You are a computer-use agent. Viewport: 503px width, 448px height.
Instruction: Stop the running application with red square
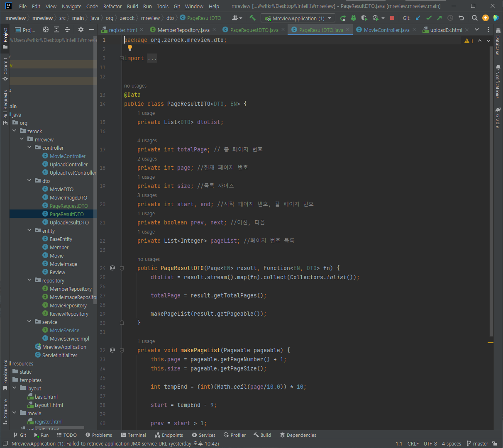pyautogui.click(x=392, y=18)
